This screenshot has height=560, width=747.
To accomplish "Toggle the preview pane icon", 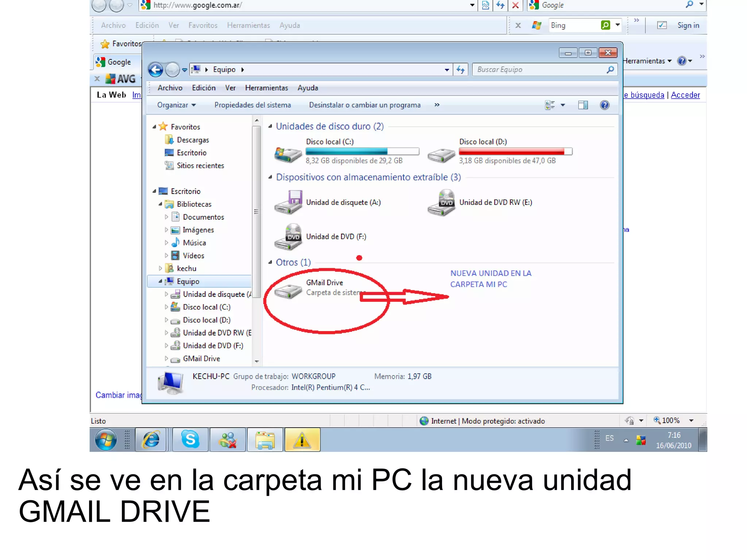I will pyautogui.click(x=583, y=105).
